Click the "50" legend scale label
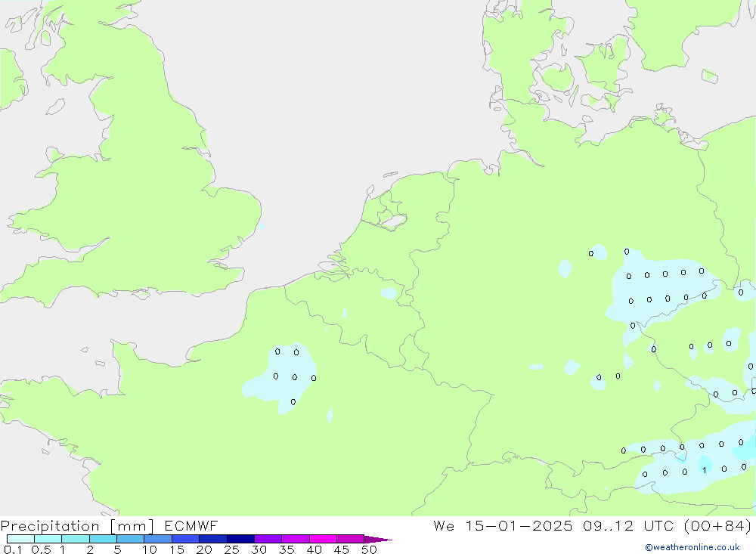This screenshot has height=554, width=756. (x=369, y=549)
